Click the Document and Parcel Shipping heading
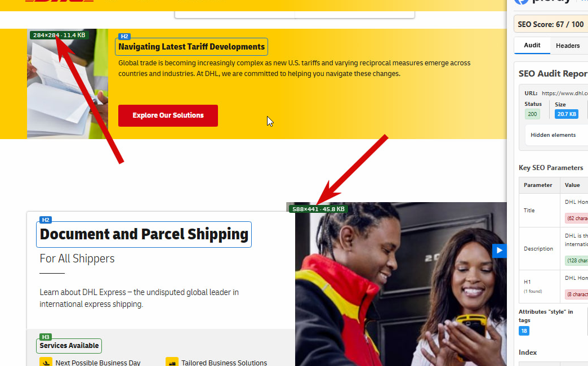This screenshot has height=366, width=588. (x=144, y=234)
